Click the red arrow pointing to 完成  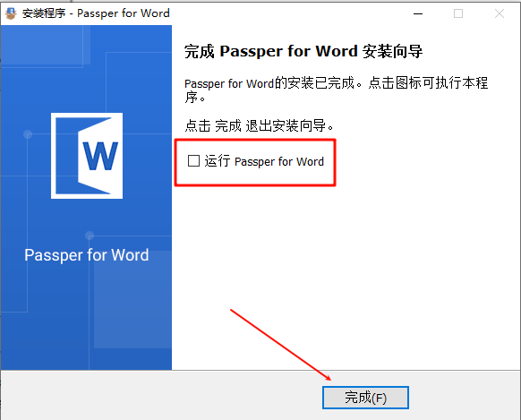281,345
